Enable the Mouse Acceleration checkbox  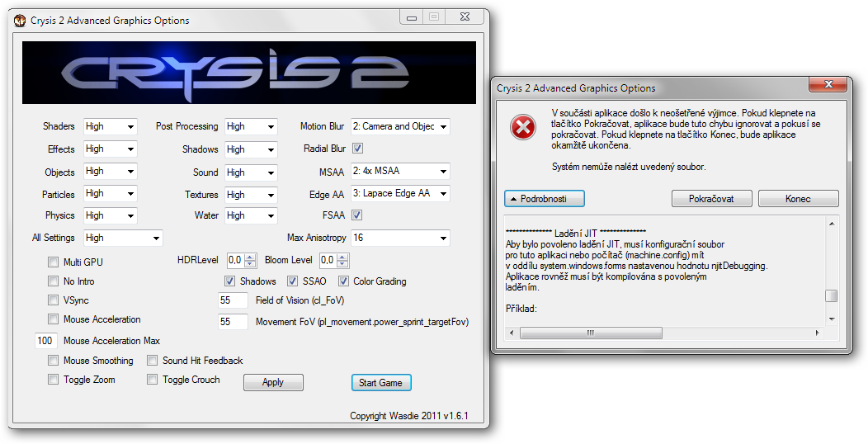point(53,319)
